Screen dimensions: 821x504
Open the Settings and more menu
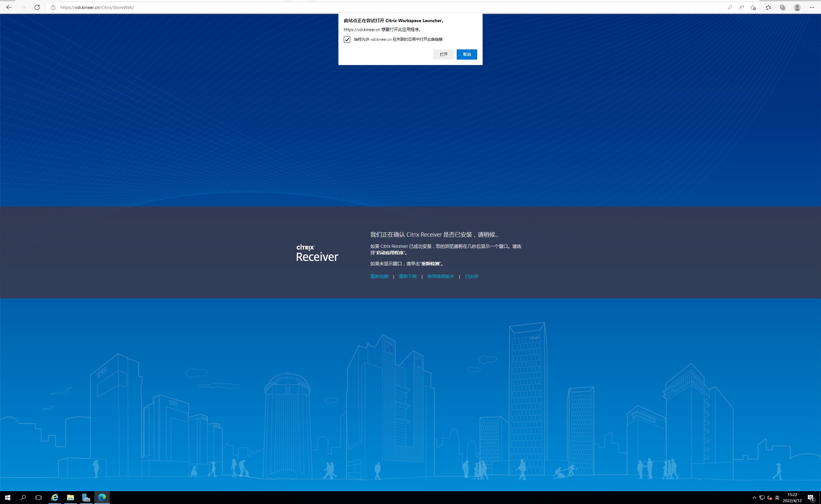pos(812,7)
